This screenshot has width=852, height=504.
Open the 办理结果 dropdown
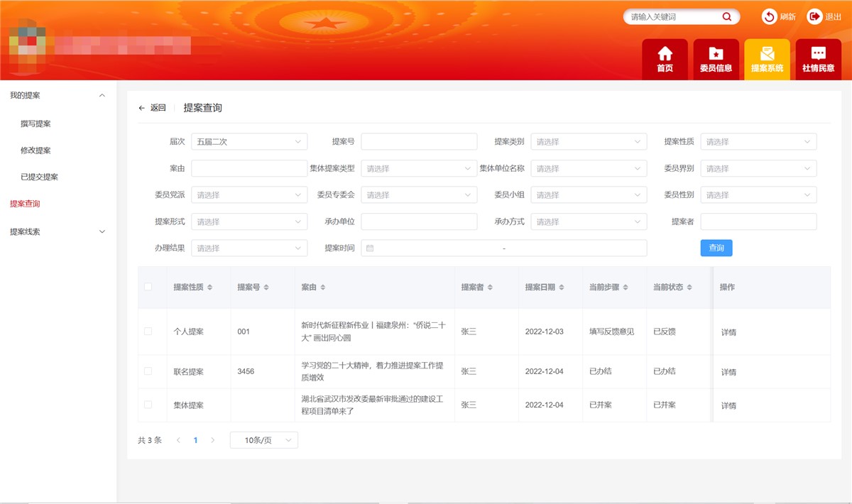[249, 248]
